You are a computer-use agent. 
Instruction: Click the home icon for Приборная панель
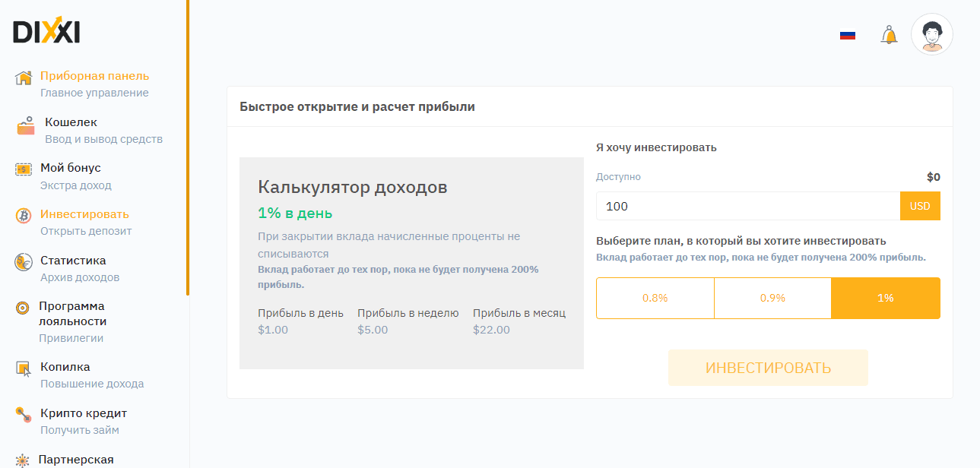tap(23, 76)
